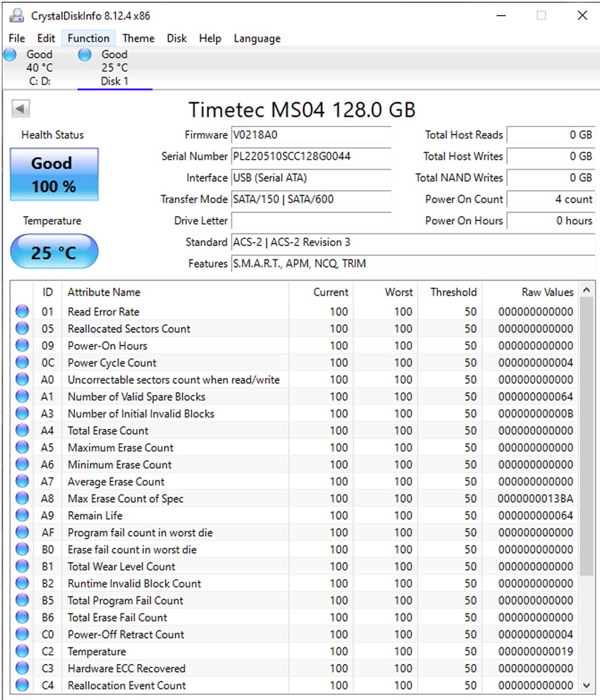Click the status icon for Power Cycle Count
Viewport: 600px width, 700px height.
point(22,363)
